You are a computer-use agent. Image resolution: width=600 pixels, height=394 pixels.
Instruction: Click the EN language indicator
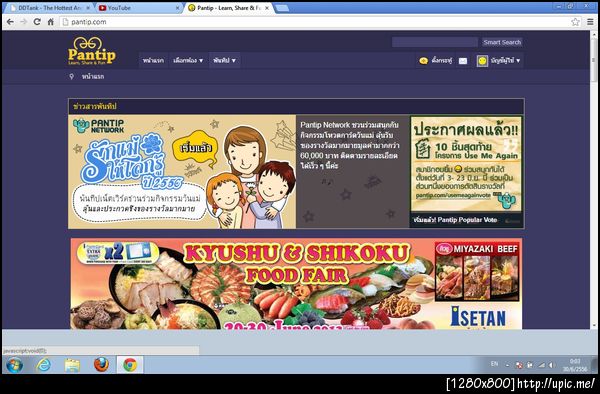tap(494, 364)
